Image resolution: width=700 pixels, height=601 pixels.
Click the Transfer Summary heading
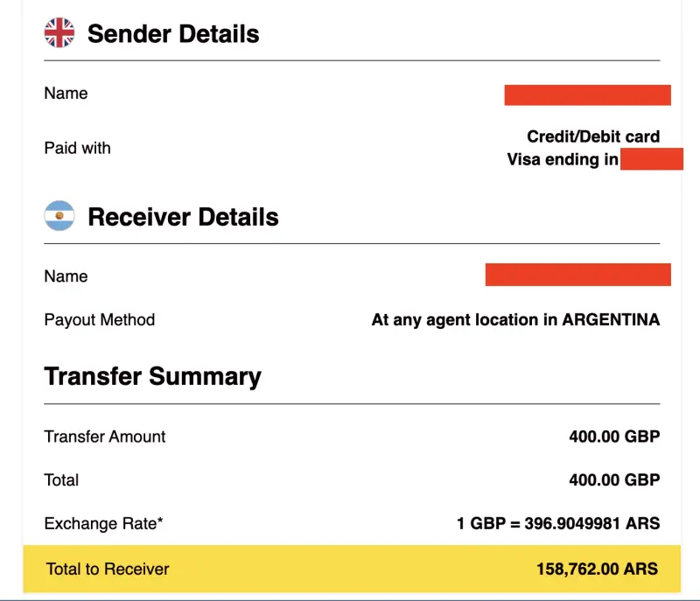pos(152,376)
